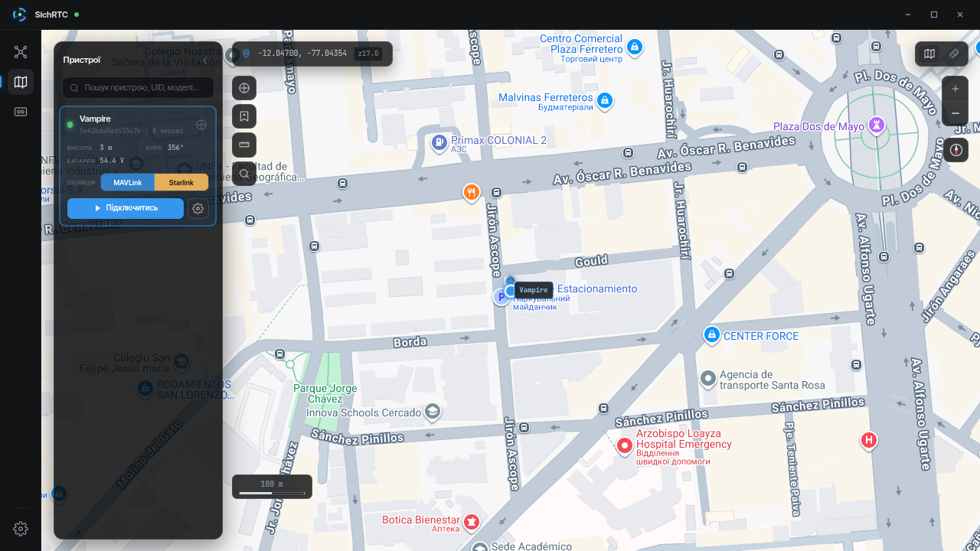Open the bookmarks map tool
Screen dimensions: 980x551
[x=244, y=116]
